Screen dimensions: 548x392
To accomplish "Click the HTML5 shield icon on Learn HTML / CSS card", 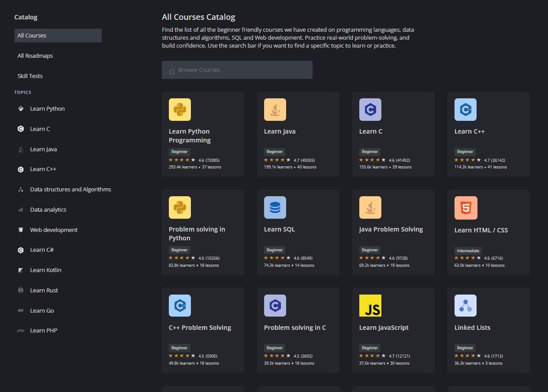I will tap(466, 208).
